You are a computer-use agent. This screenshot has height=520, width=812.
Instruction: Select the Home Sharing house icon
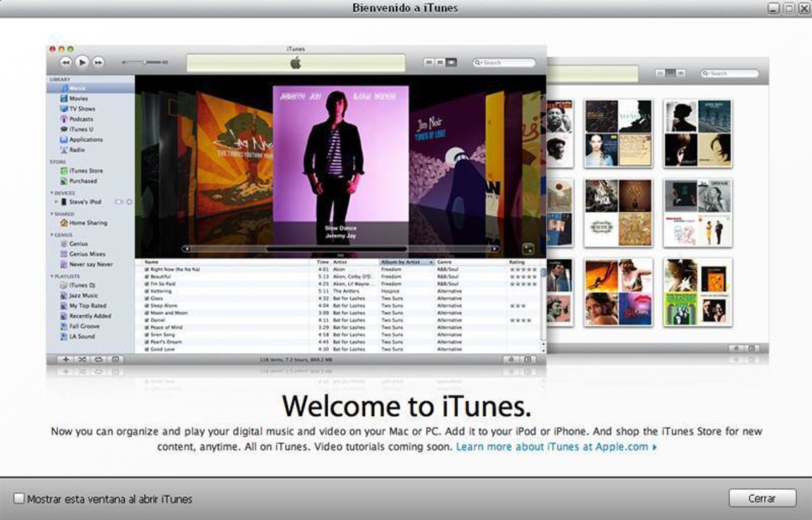pos(64,223)
